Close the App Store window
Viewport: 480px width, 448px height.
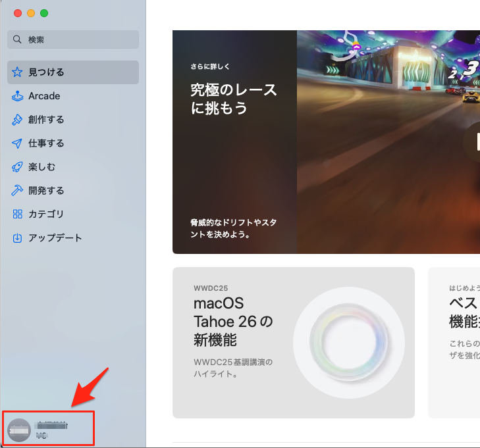tap(18, 13)
